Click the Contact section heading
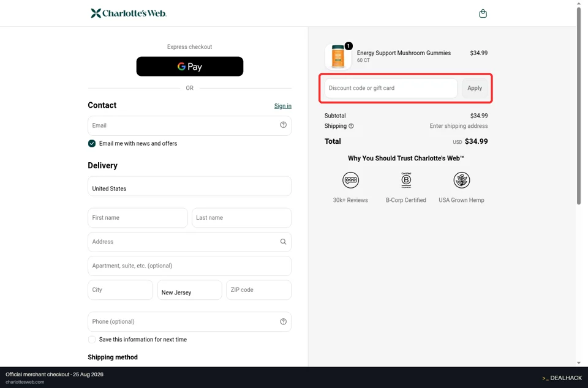The image size is (588, 388). point(102,105)
